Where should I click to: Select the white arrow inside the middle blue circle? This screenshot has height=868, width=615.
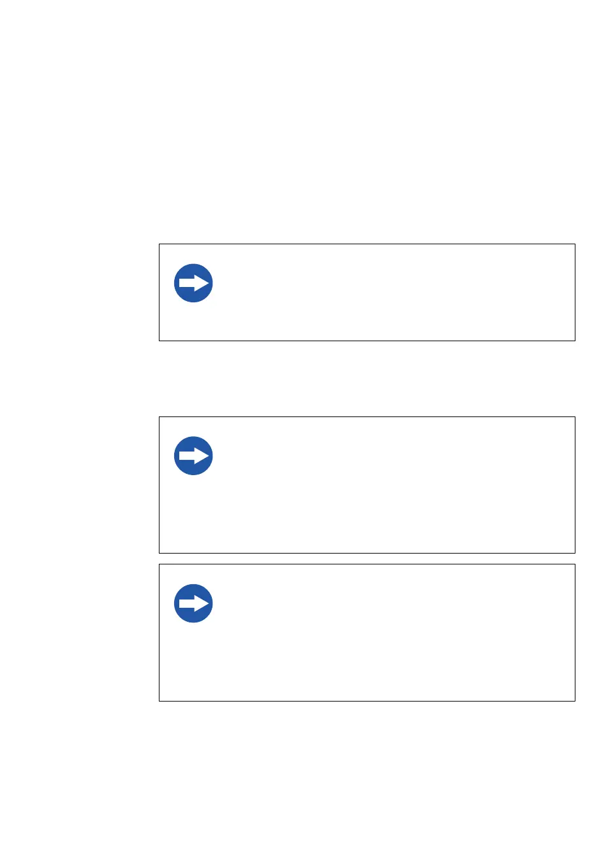[194, 456]
